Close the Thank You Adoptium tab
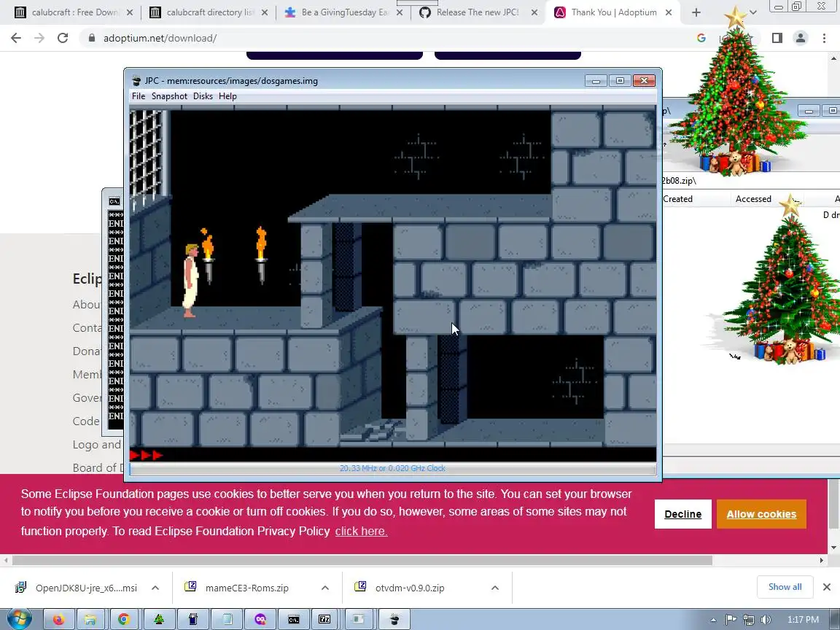Viewport: 840px width, 630px height. coord(669,12)
